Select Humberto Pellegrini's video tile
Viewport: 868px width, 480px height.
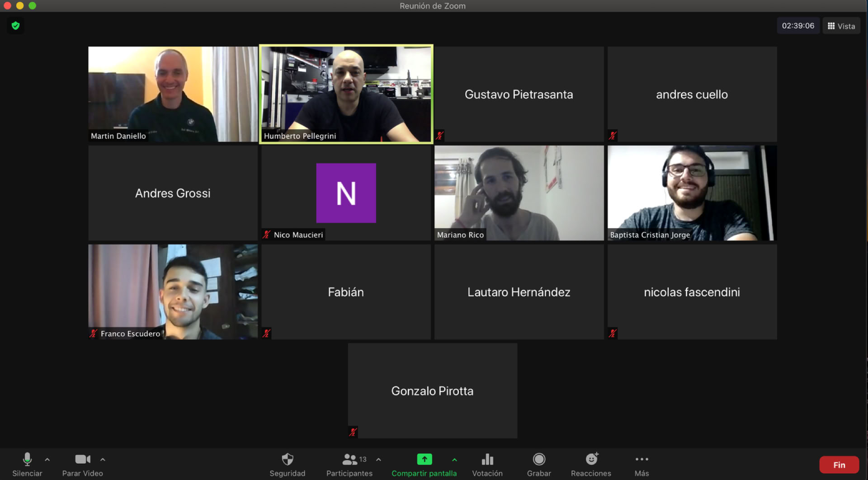(x=346, y=94)
